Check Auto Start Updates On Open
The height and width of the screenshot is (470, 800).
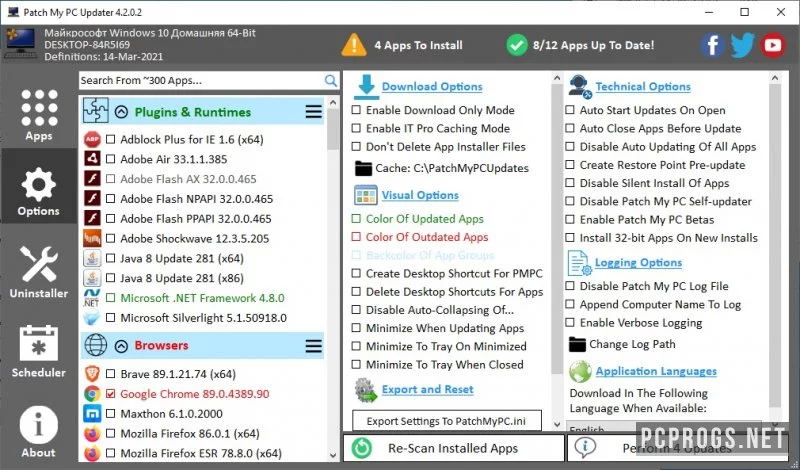pyautogui.click(x=570, y=110)
